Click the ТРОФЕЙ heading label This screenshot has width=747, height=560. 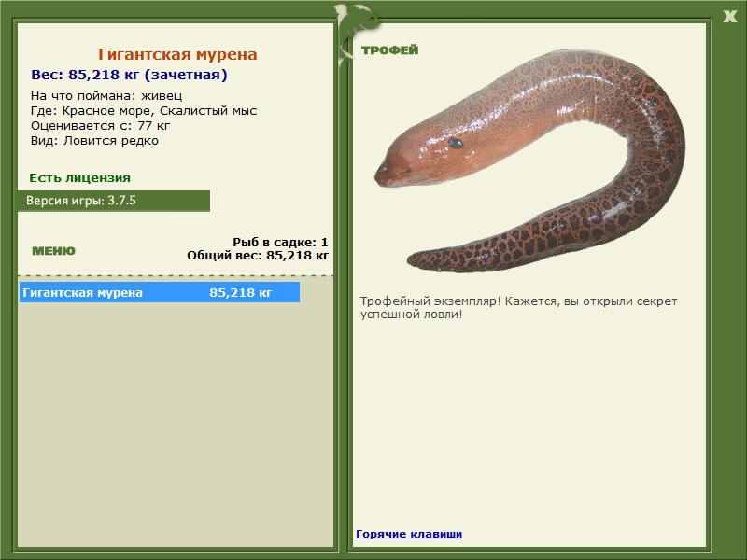(x=389, y=50)
